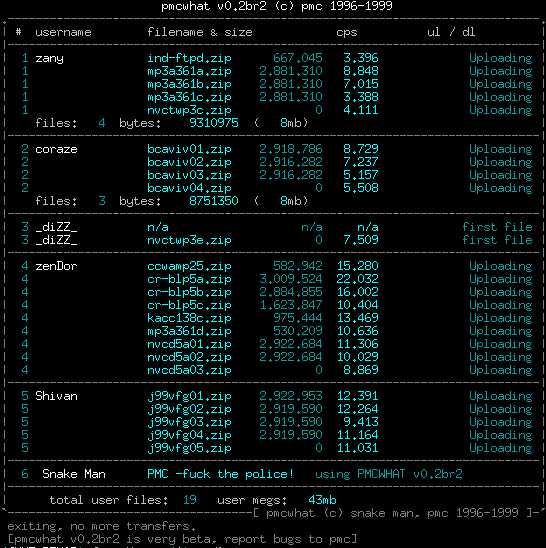Image resolution: width=546 pixels, height=548 pixels.
Task: Select cps value 7.509
Action: click(361, 240)
